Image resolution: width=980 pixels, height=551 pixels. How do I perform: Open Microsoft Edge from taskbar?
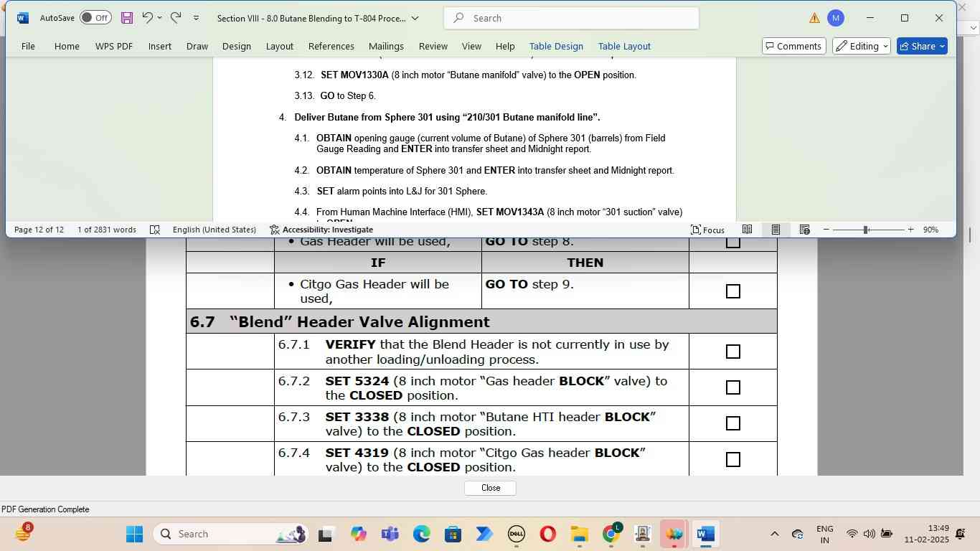[x=421, y=534]
